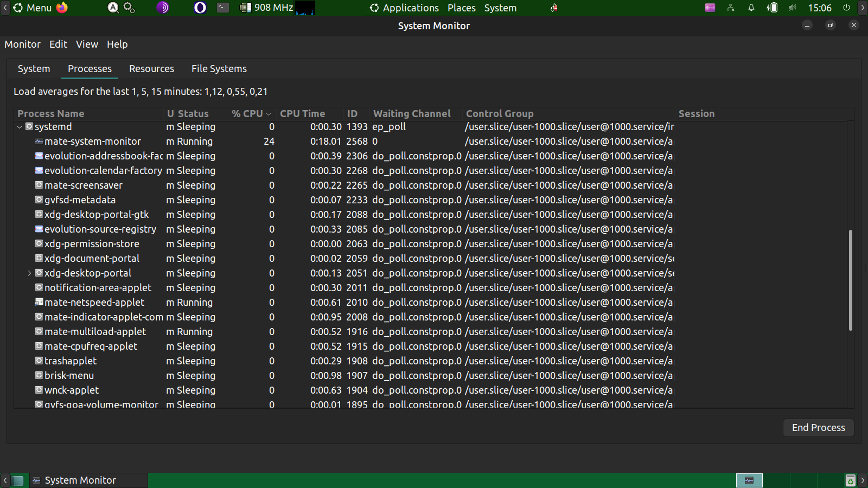Switch to the File Systems tab
Image resolution: width=868 pixels, height=488 pixels.
click(219, 69)
